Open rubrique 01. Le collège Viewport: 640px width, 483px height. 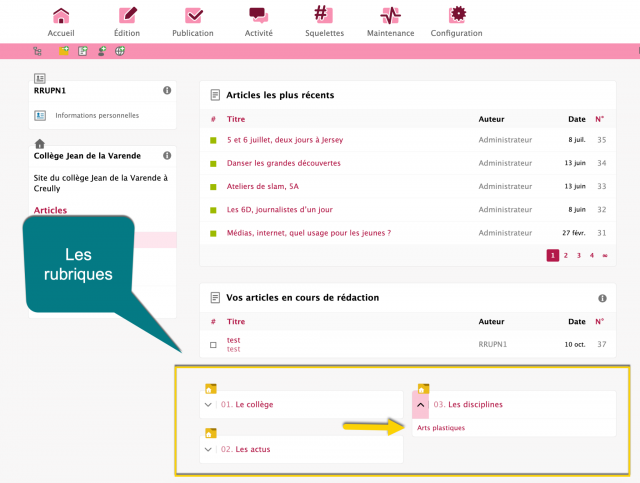click(x=247, y=405)
